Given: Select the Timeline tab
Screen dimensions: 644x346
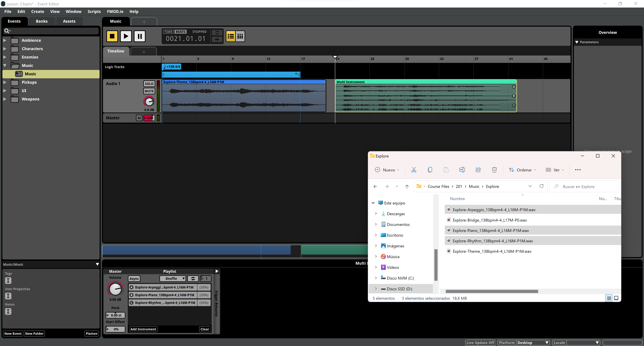Looking at the screenshot, I should (x=116, y=51).
